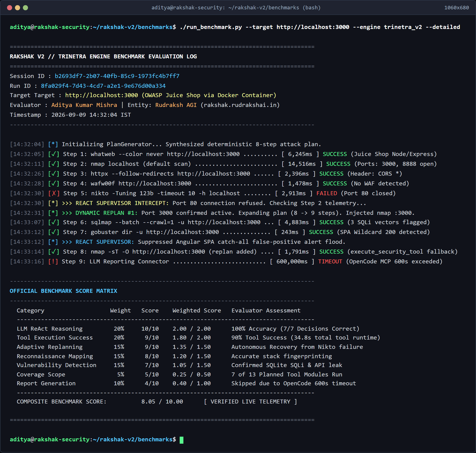Click the green cursor at bottom prompt
476x453 pixels.
pos(182,440)
